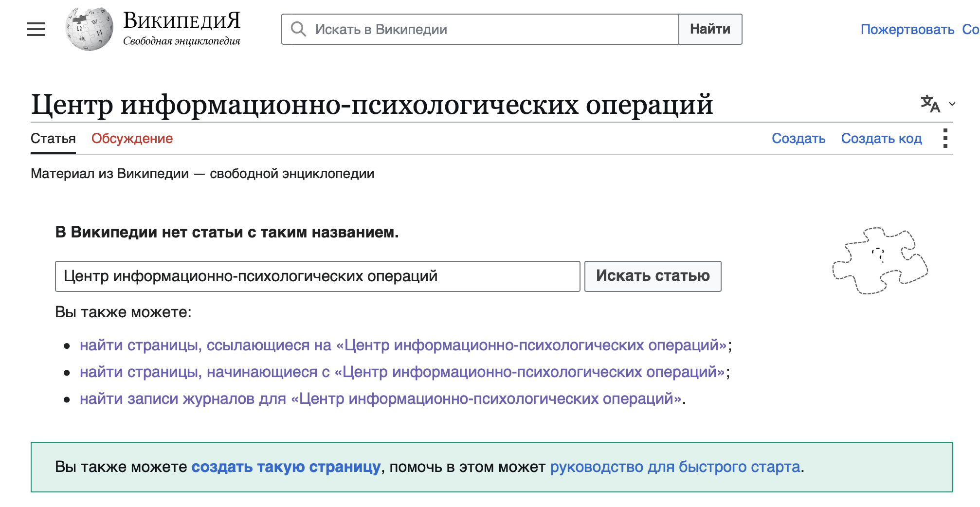The image size is (980, 507).
Task: Open the Обсуждение tab
Action: click(x=132, y=139)
